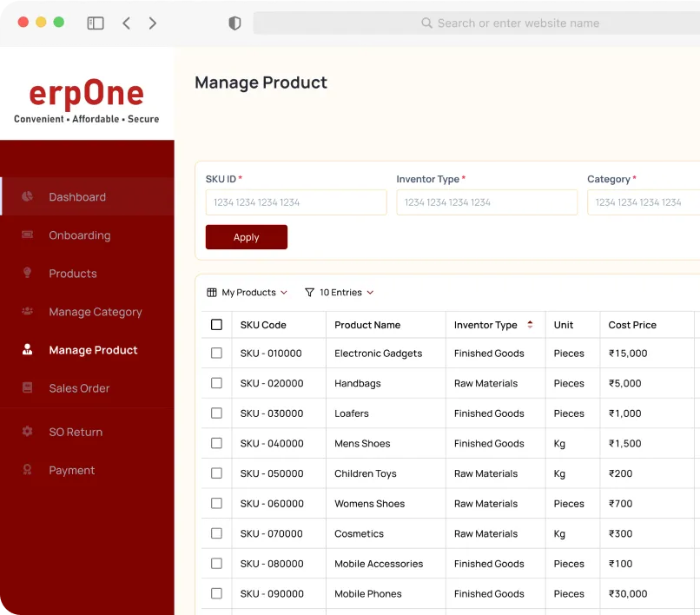This screenshot has width=700, height=615.
Task: Click the Manage Category people icon
Action: [x=27, y=311]
